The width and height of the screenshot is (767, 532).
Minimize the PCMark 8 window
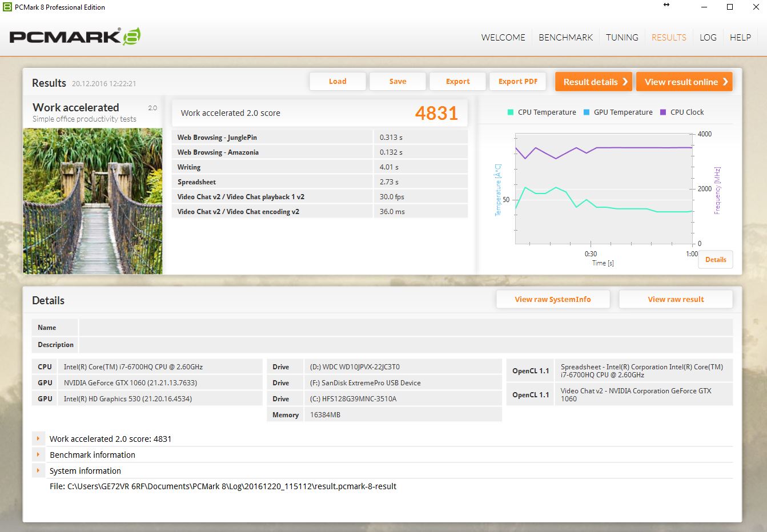point(704,7)
